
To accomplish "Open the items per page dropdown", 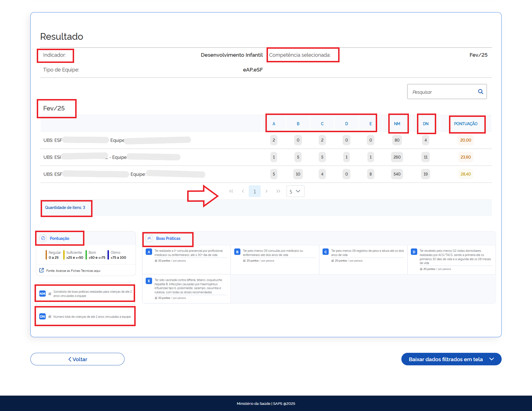I will click(x=295, y=191).
